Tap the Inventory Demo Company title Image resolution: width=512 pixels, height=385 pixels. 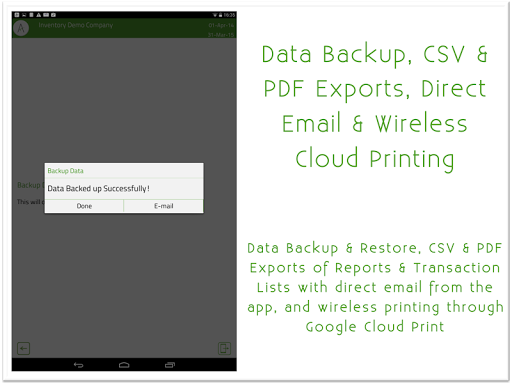(76, 25)
